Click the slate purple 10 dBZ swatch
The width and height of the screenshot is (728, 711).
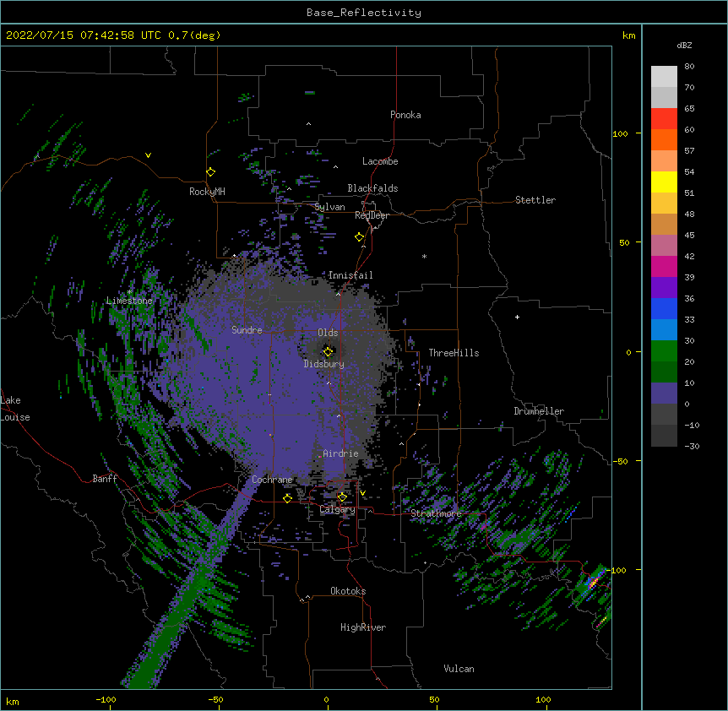664,393
